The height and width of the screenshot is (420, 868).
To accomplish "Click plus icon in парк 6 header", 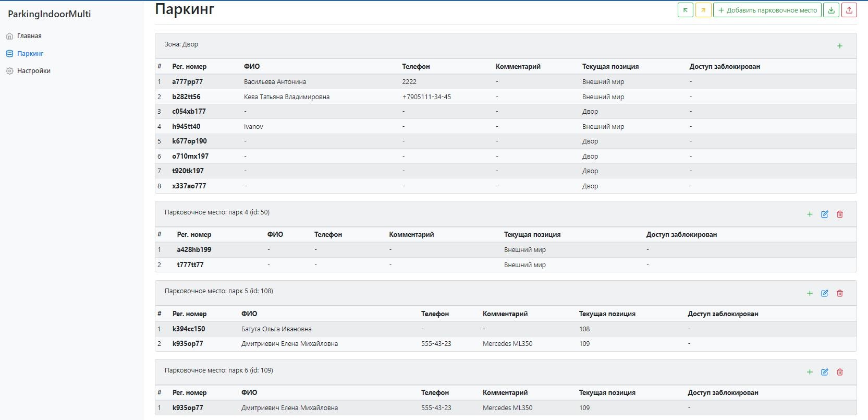I will [810, 372].
